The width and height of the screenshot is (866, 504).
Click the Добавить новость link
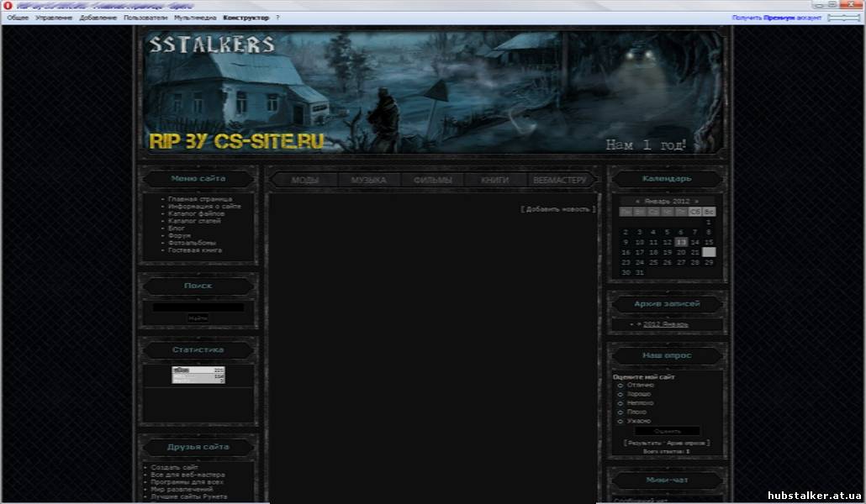[x=557, y=209]
